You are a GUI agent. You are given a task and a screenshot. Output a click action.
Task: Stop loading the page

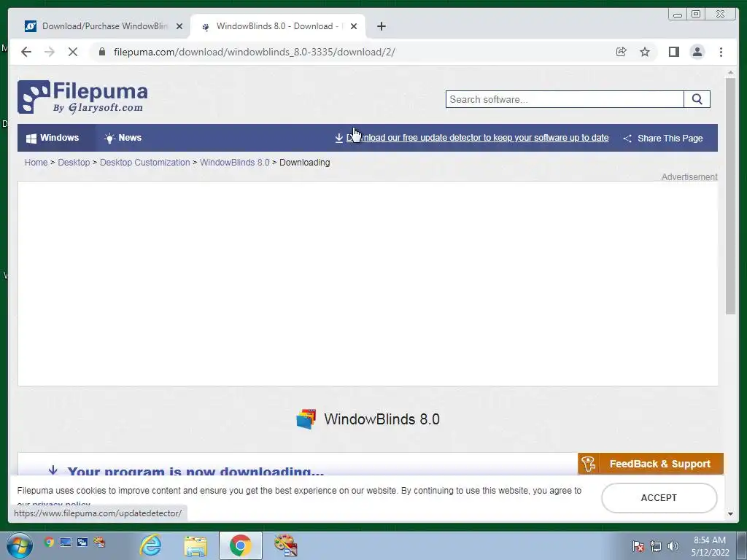click(x=73, y=52)
